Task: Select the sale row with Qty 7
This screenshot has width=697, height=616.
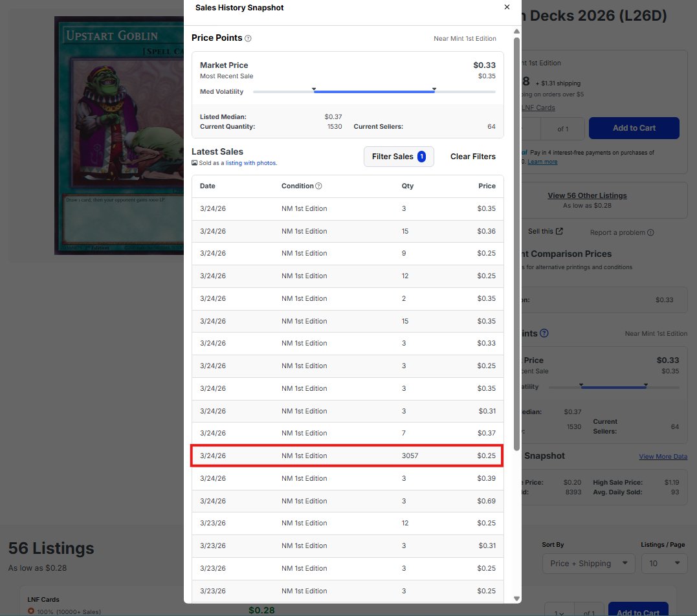Action: click(x=347, y=433)
